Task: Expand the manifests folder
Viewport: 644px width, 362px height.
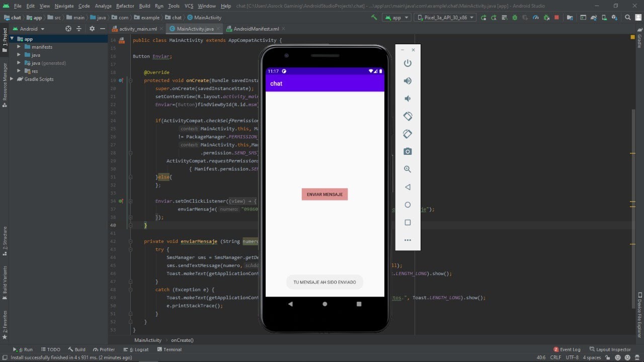Action: click(x=19, y=47)
